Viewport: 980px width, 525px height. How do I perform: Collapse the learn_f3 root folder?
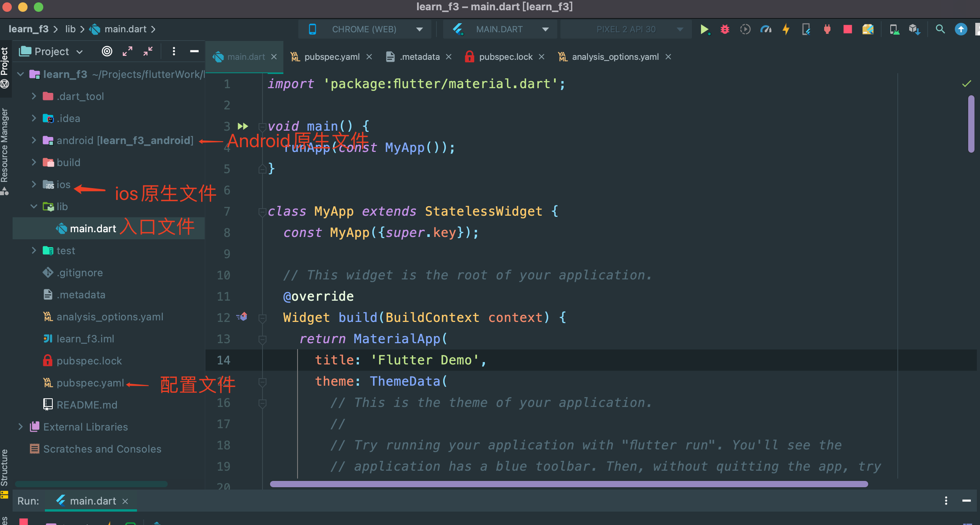pyautogui.click(x=21, y=74)
